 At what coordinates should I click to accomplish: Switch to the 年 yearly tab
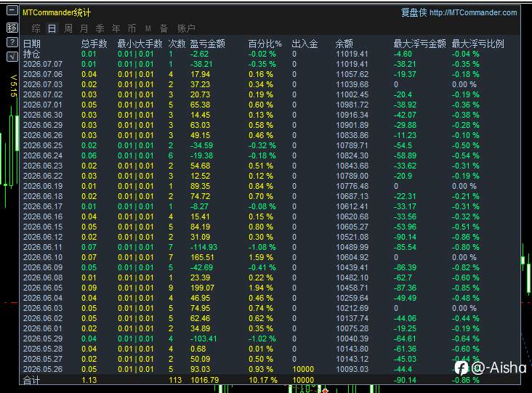tap(116, 28)
